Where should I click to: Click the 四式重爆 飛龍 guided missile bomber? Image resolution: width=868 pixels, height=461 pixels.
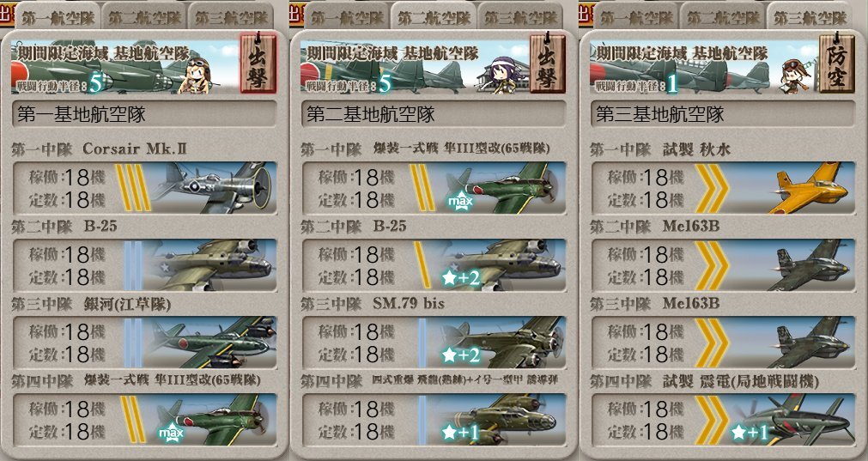point(434,420)
